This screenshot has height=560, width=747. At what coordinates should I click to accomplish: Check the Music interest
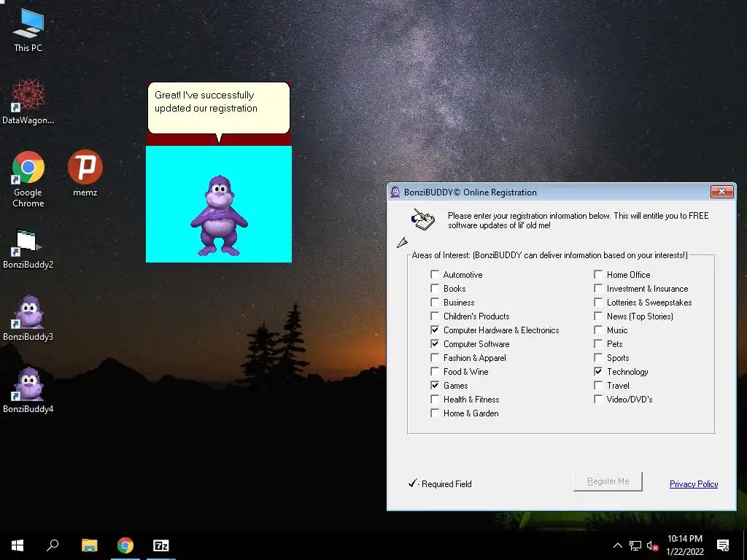click(x=598, y=330)
